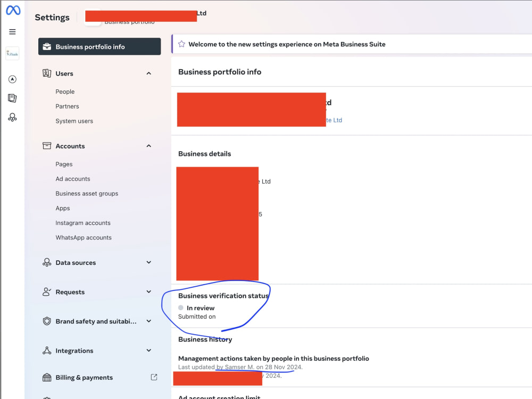This screenshot has width=532, height=399.
Task: Click the grey In review status dot
Action: [181, 307]
